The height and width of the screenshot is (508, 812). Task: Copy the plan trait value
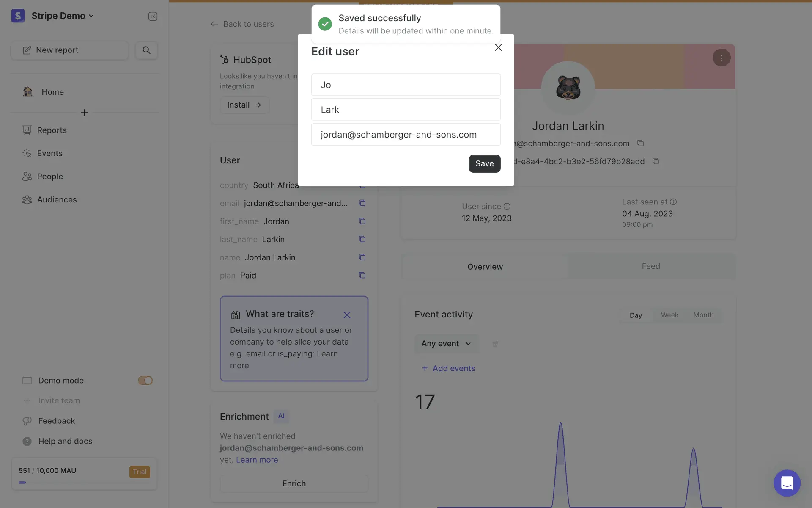pyautogui.click(x=362, y=275)
